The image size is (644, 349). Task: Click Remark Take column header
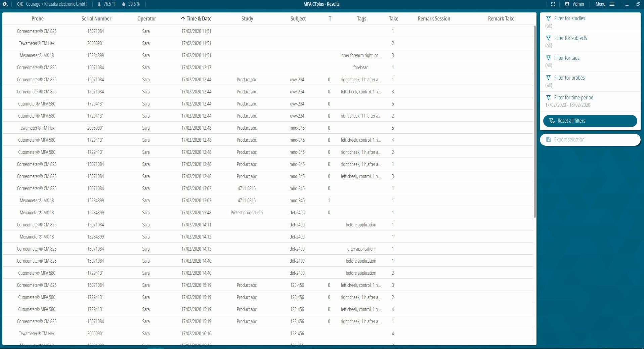pos(501,18)
